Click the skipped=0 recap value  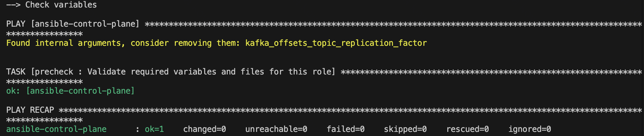tap(405, 129)
